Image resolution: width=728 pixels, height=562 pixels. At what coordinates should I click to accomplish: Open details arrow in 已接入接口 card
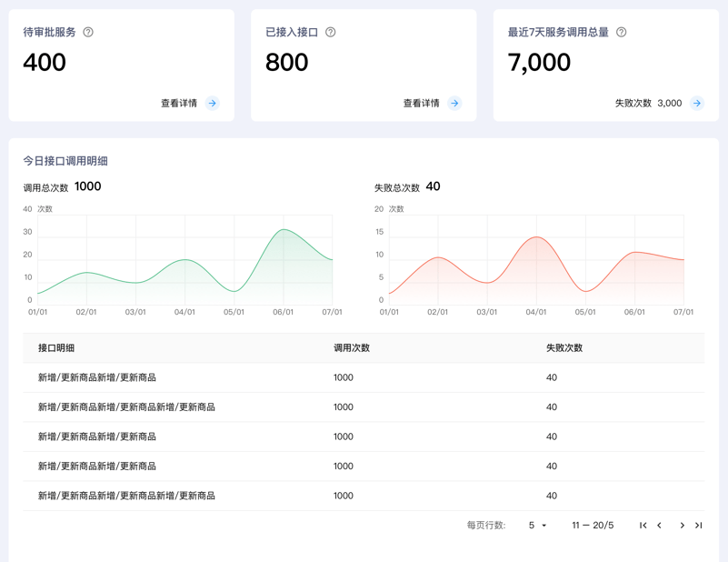(x=455, y=103)
